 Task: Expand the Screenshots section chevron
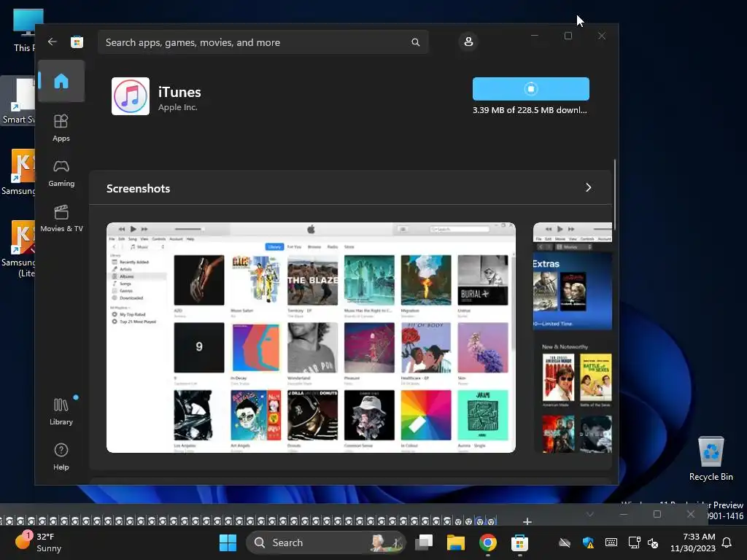coord(589,187)
